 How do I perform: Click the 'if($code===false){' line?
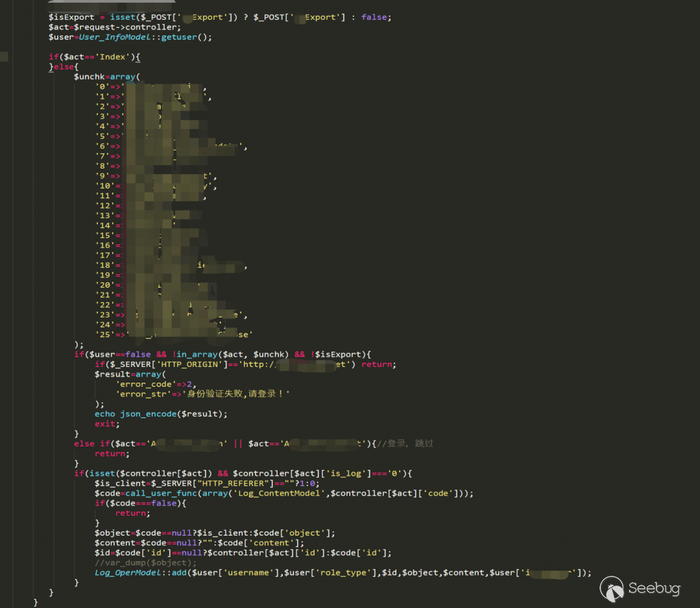point(140,503)
